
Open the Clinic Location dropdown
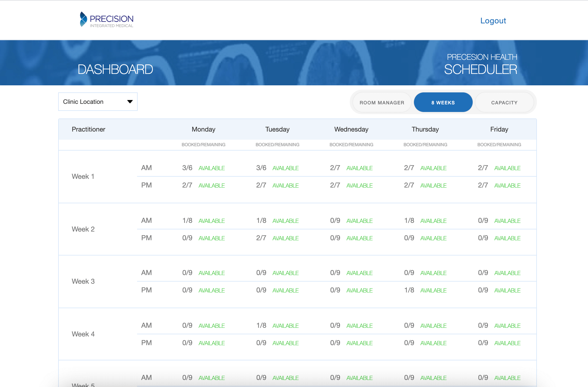pyautogui.click(x=98, y=102)
